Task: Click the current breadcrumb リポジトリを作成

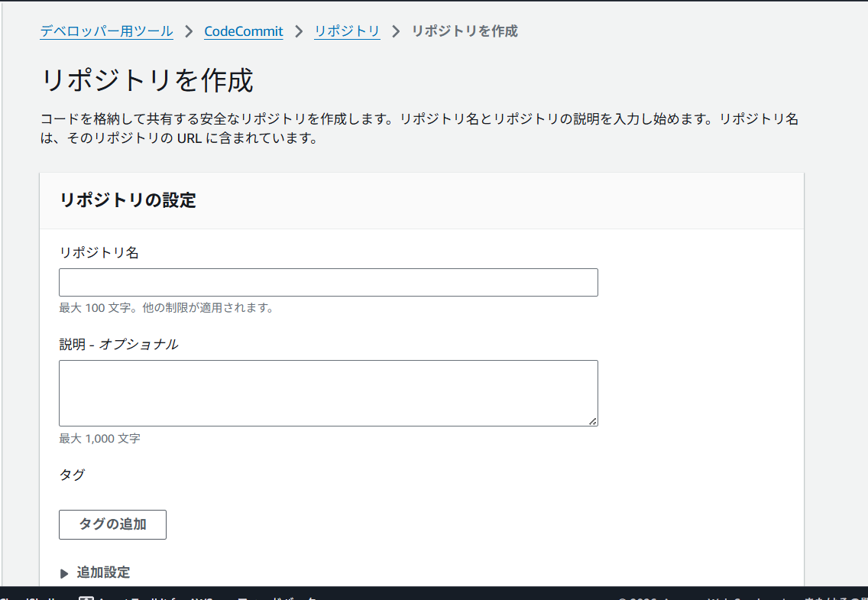Action: (465, 31)
